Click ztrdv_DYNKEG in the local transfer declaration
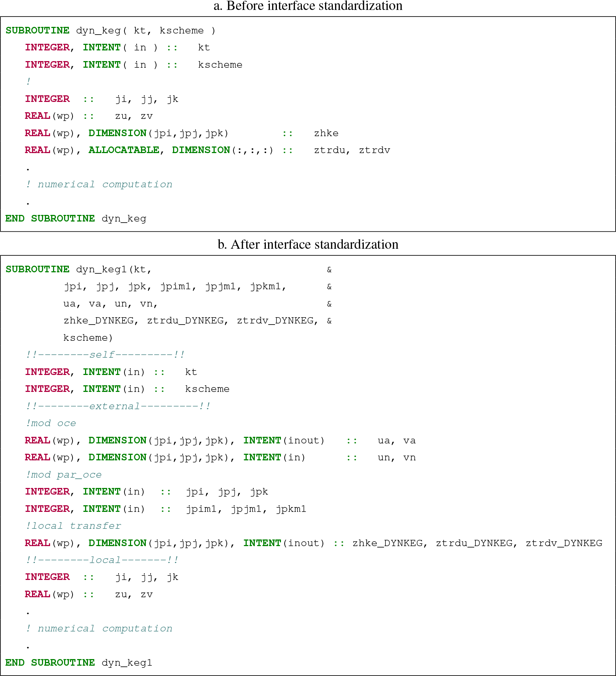The width and height of the screenshot is (616, 676). click(564, 543)
